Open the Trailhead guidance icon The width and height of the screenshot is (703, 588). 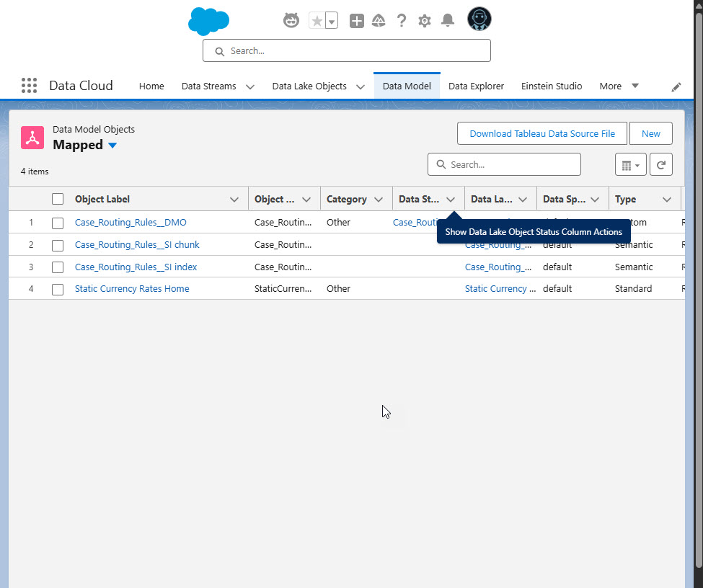coord(379,21)
